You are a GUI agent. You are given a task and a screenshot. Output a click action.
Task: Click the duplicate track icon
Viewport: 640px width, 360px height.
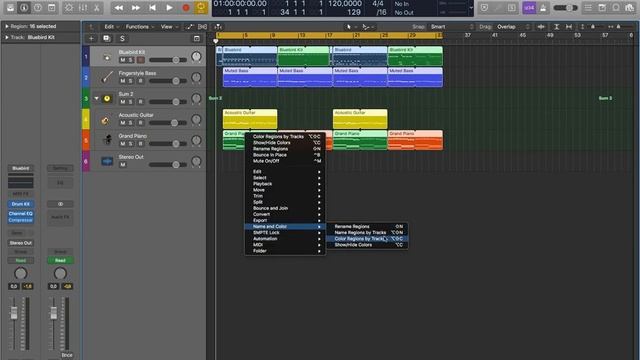point(107,38)
